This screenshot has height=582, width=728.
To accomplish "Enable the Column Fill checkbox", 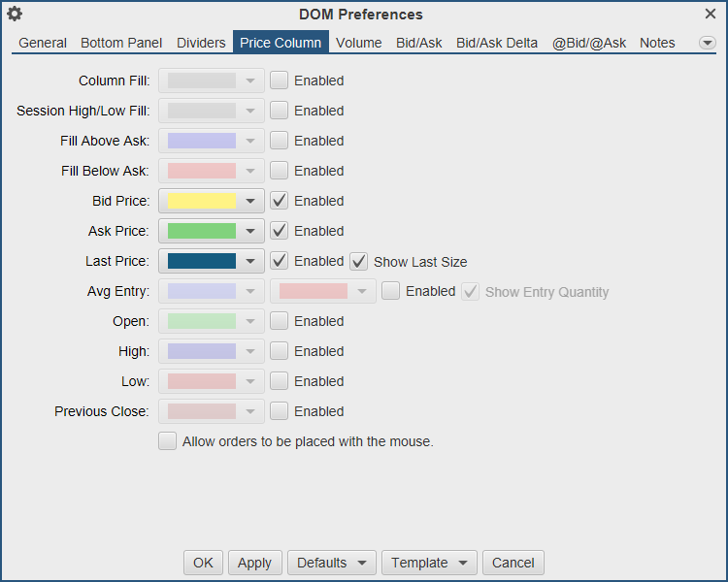I will (280, 81).
